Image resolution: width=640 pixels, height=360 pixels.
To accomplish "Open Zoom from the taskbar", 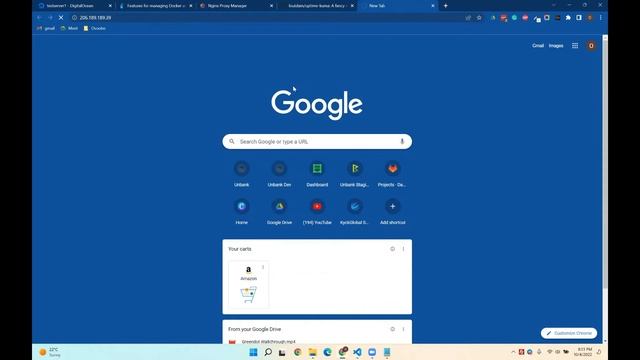I will pos(372,352).
